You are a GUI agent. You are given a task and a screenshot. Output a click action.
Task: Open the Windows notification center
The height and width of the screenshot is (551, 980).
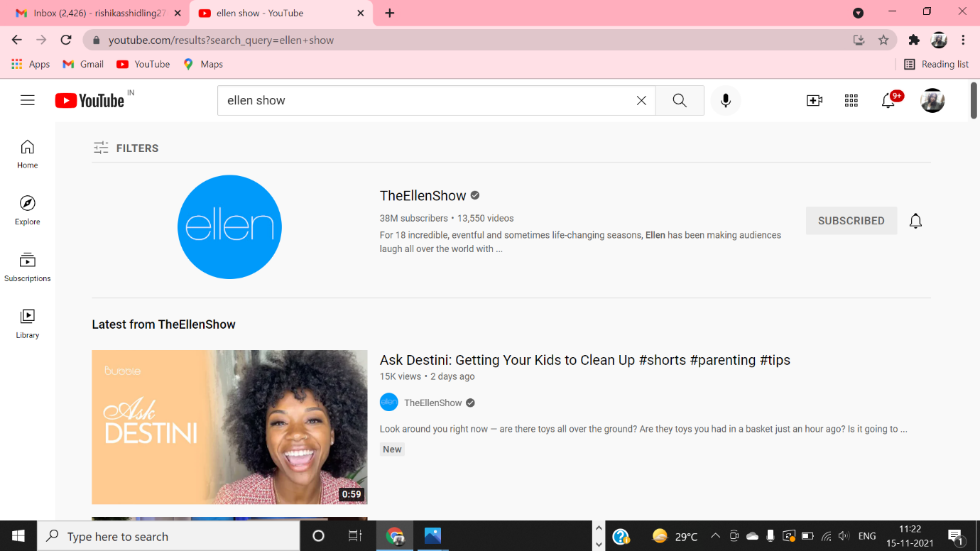955,536
